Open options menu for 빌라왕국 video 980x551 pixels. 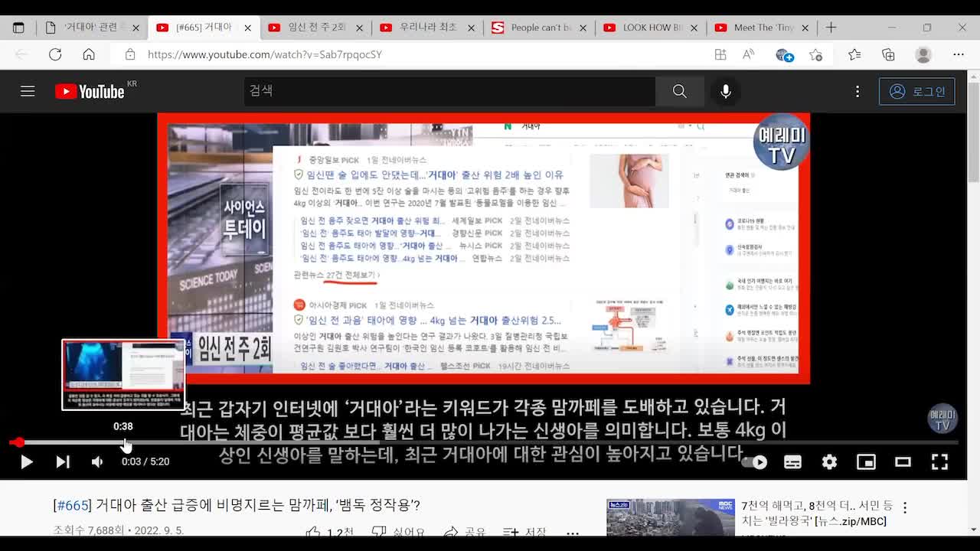(905, 507)
